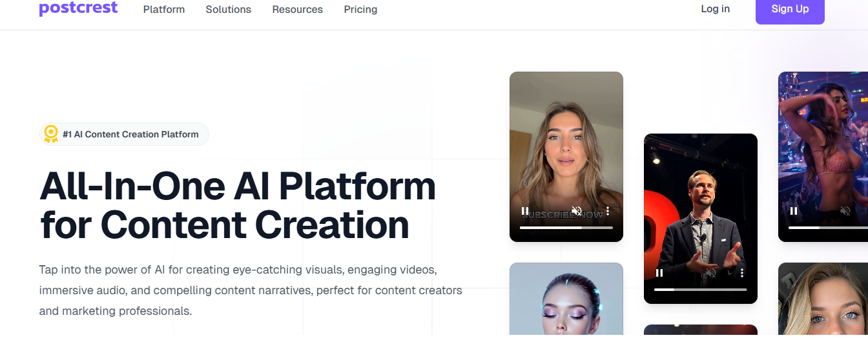Screen dimensions: 868x340
Task: Seek the nightclub dancer video progress bar
Action: pyautogui.click(x=829, y=228)
